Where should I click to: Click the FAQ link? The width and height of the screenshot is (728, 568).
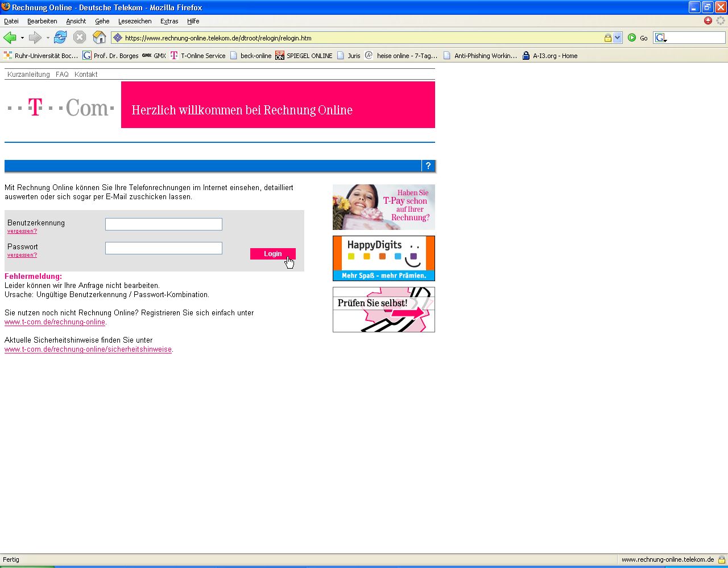pos(62,75)
